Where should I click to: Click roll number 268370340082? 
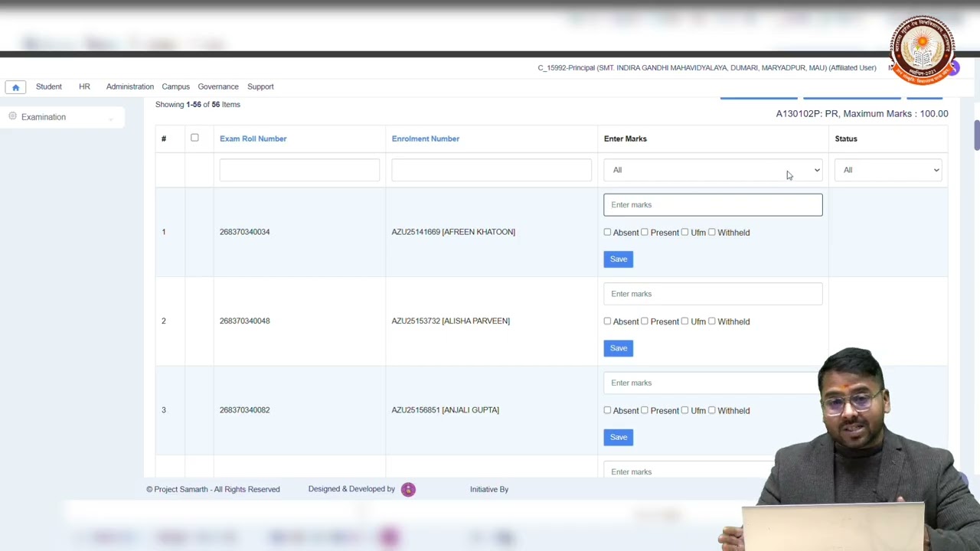pos(244,410)
